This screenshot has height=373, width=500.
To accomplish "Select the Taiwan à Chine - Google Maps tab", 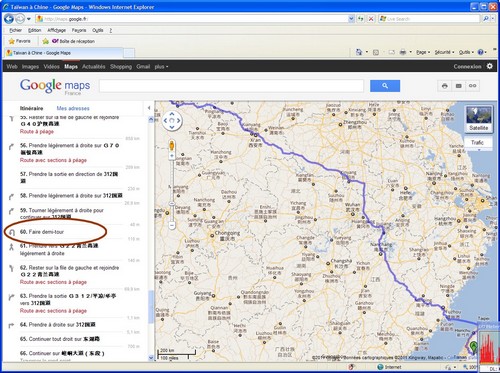I will click(63, 53).
